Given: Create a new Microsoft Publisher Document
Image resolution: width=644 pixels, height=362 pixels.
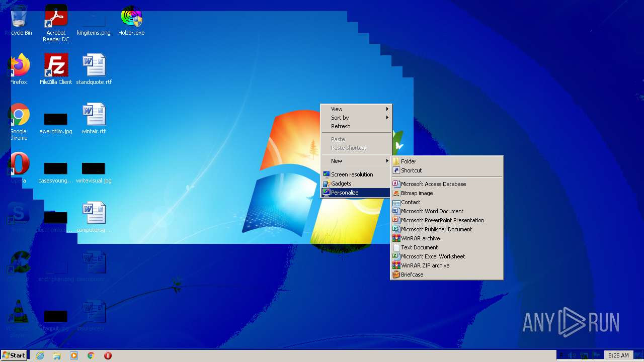Looking at the screenshot, I should [x=447, y=229].
